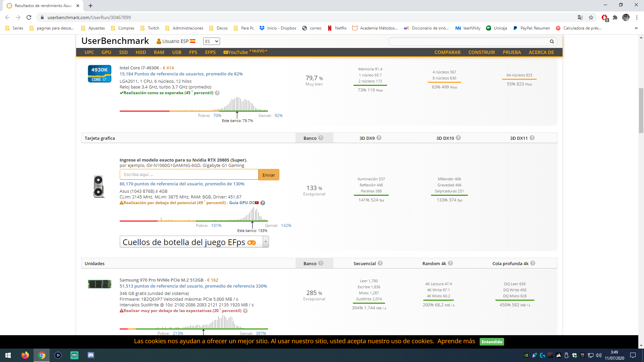The height and width of the screenshot is (362, 644).
Task: Click help icon beside Secuencial header
Action: (x=380, y=263)
